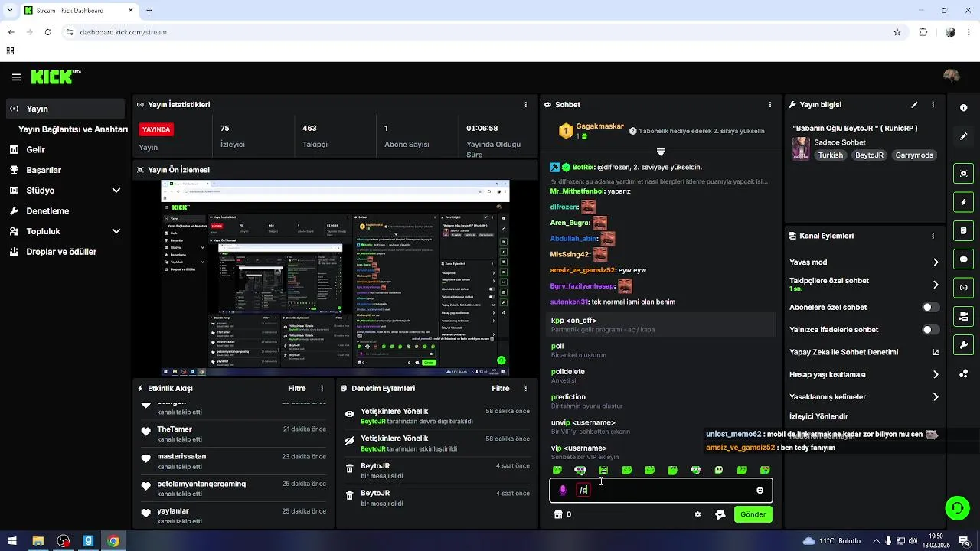
Task: Click the three-dots cluster icon in right sidebar
Action: point(964,373)
